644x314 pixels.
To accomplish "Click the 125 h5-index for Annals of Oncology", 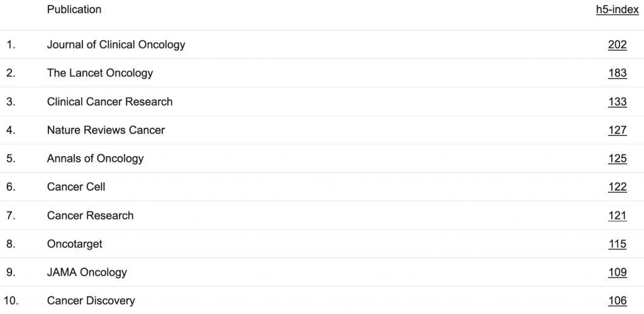I will pyautogui.click(x=617, y=159).
